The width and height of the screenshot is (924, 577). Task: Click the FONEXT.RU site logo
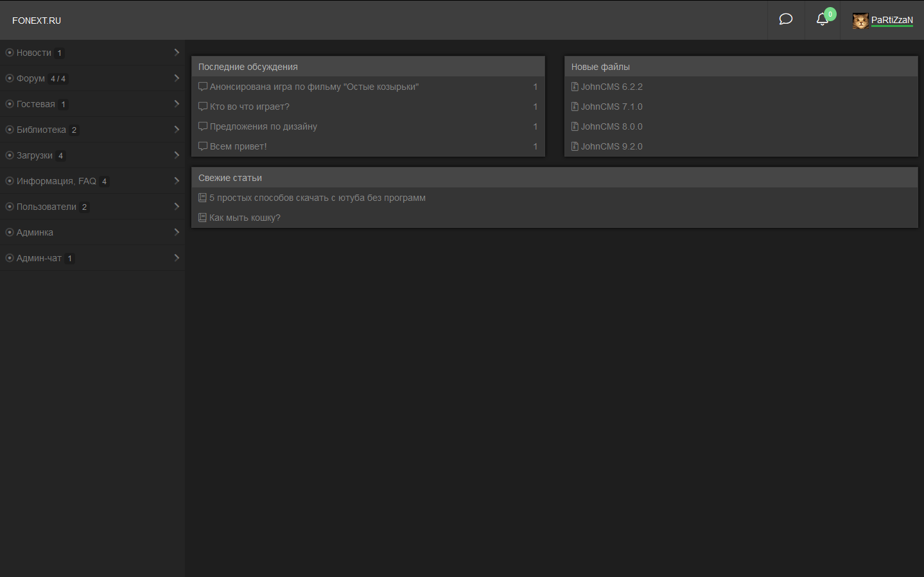37,21
